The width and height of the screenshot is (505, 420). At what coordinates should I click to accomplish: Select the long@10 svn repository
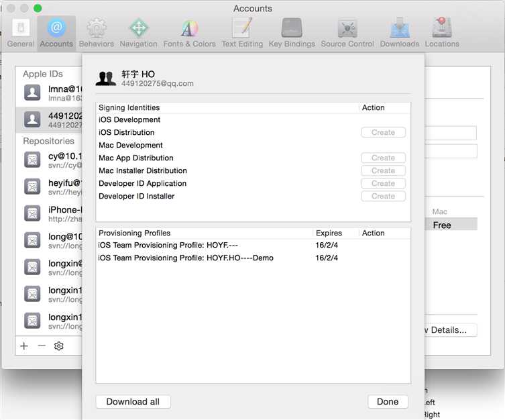49,241
